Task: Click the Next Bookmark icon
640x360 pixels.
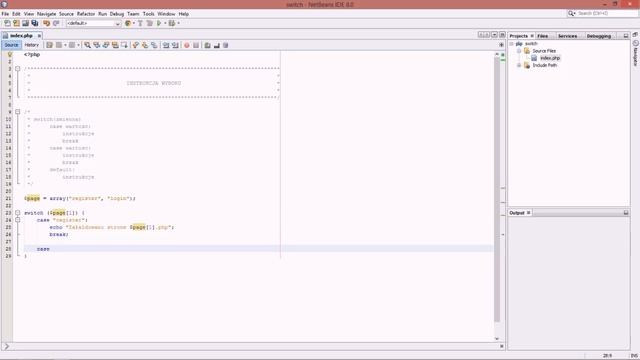Action: tap(145, 45)
